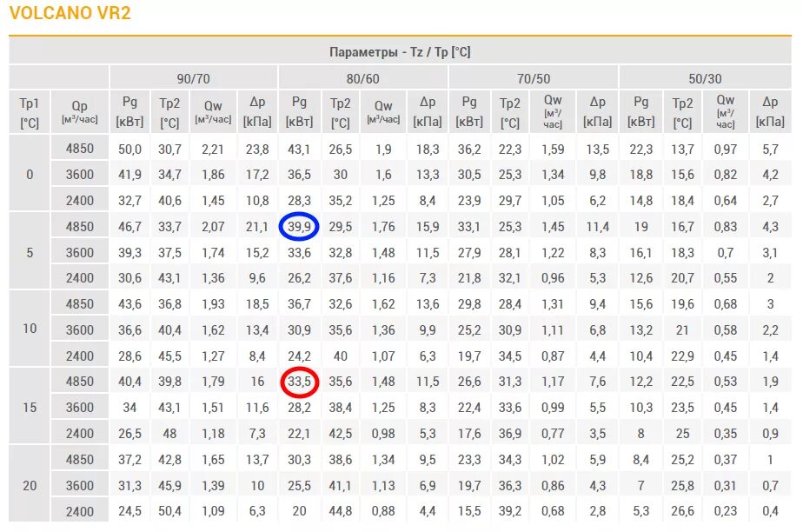Select the Pg value 43,6
803x532 pixels.
129,303
